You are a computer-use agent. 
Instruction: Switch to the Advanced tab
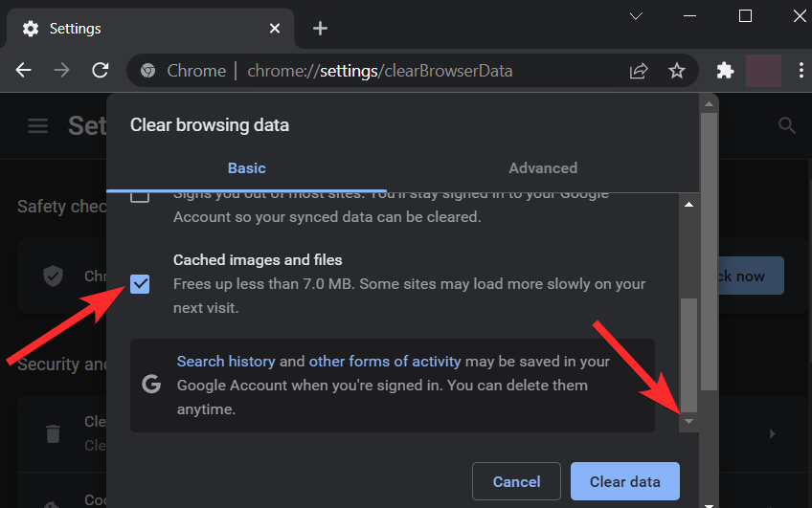tap(543, 168)
